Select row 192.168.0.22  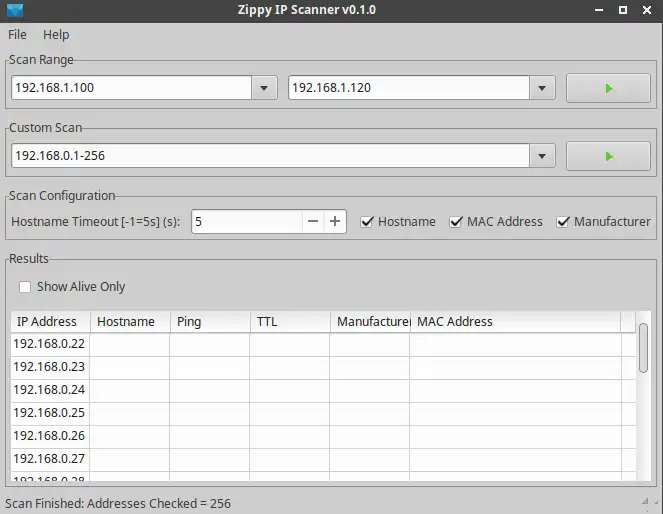[x=323, y=344]
